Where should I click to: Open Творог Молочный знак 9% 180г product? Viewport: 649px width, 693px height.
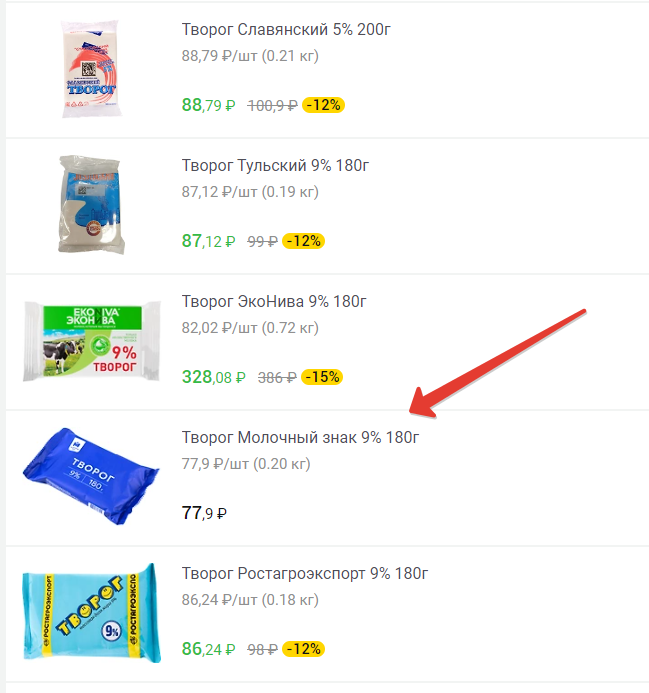pyautogui.click(x=300, y=438)
